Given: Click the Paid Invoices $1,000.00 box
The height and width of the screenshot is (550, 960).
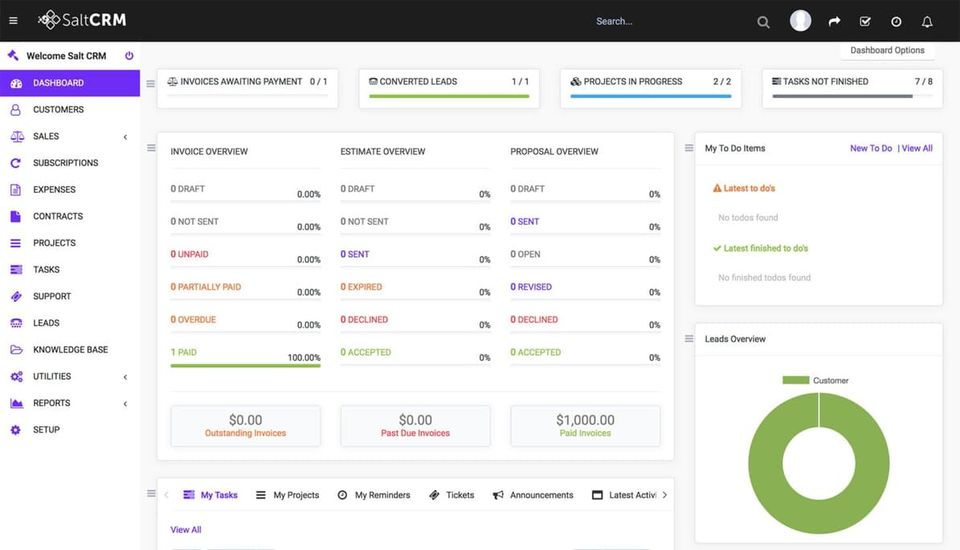Looking at the screenshot, I should (x=585, y=426).
